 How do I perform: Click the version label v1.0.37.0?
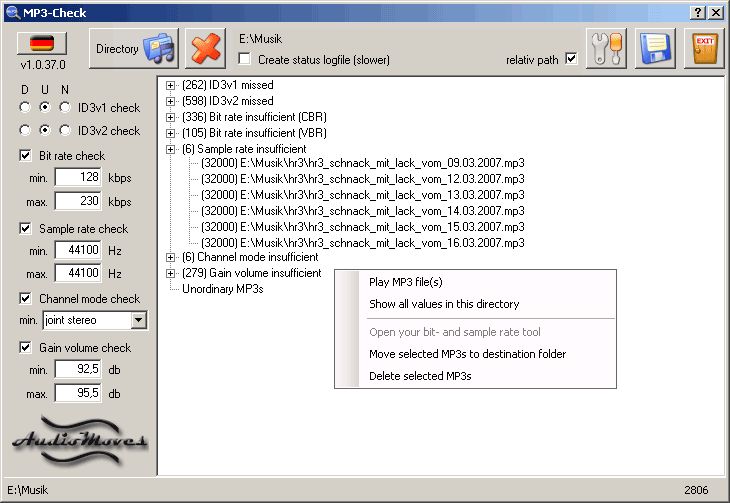(43, 65)
